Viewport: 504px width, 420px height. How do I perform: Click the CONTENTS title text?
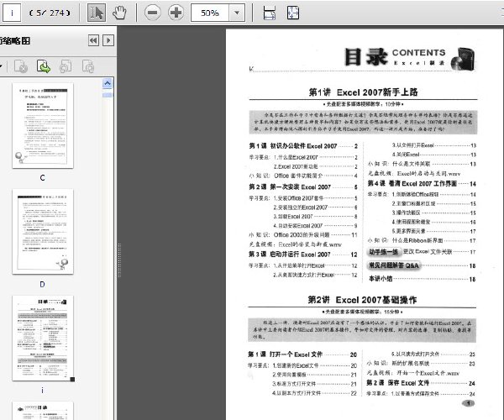tap(419, 52)
